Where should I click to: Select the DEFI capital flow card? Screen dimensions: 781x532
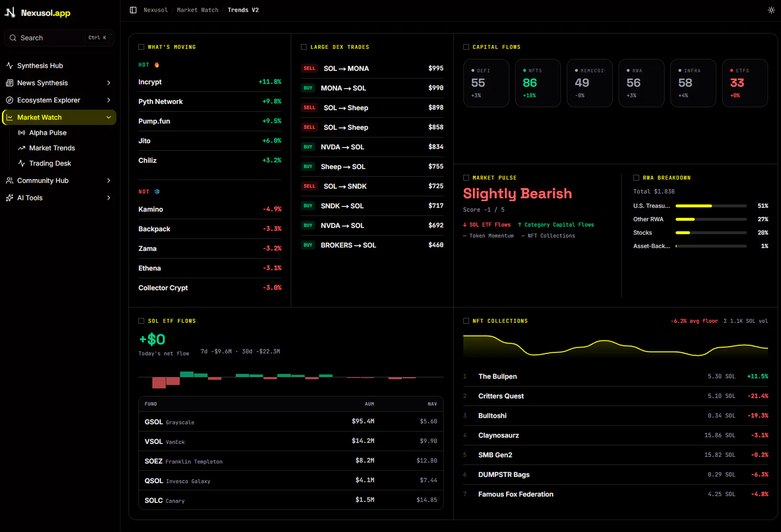486,83
